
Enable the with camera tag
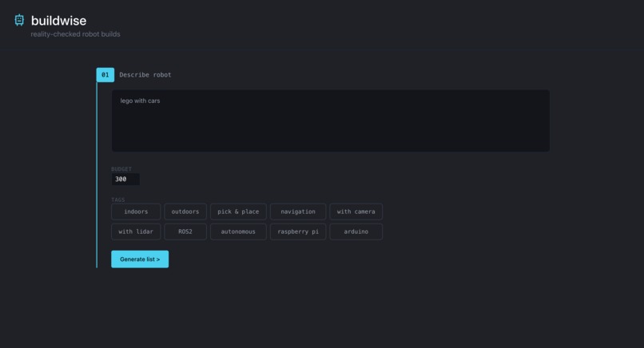(356, 212)
